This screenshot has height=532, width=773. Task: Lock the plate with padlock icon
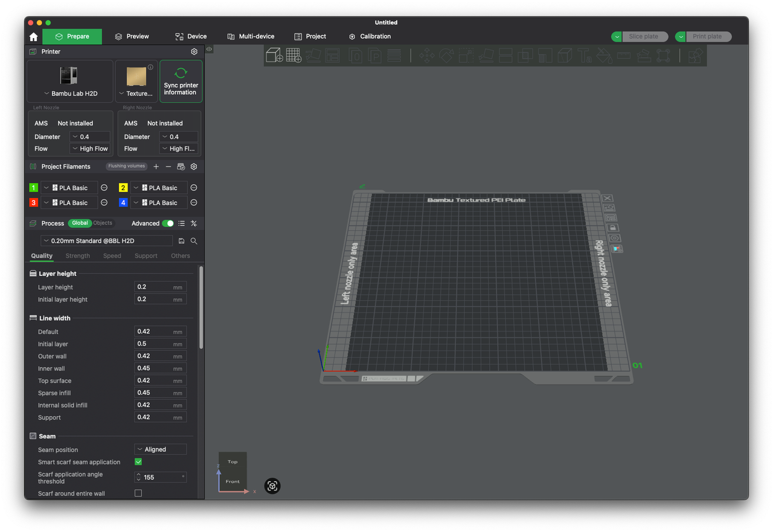pyautogui.click(x=612, y=228)
